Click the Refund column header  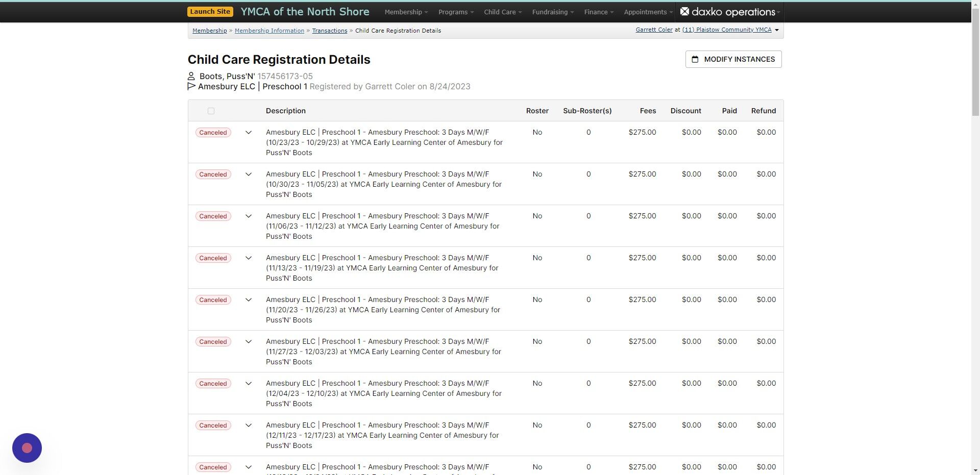763,111
